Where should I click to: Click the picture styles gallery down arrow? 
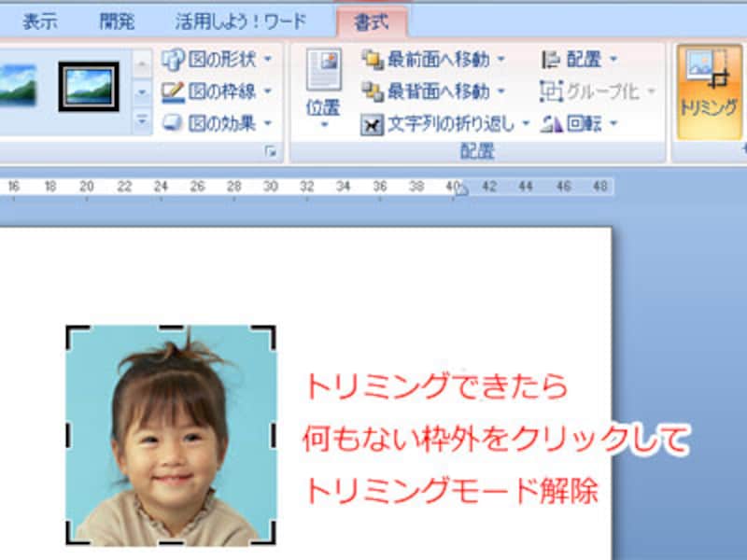pyautogui.click(x=140, y=93)
